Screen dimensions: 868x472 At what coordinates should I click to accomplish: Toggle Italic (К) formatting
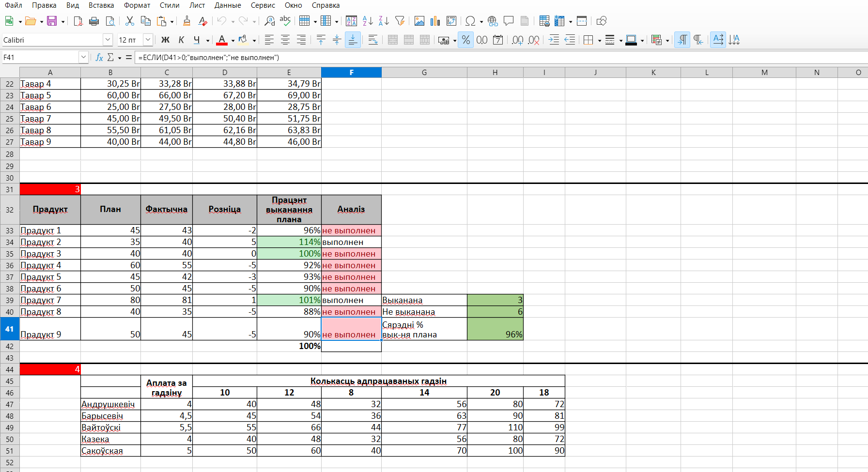(x=181, y=40)
